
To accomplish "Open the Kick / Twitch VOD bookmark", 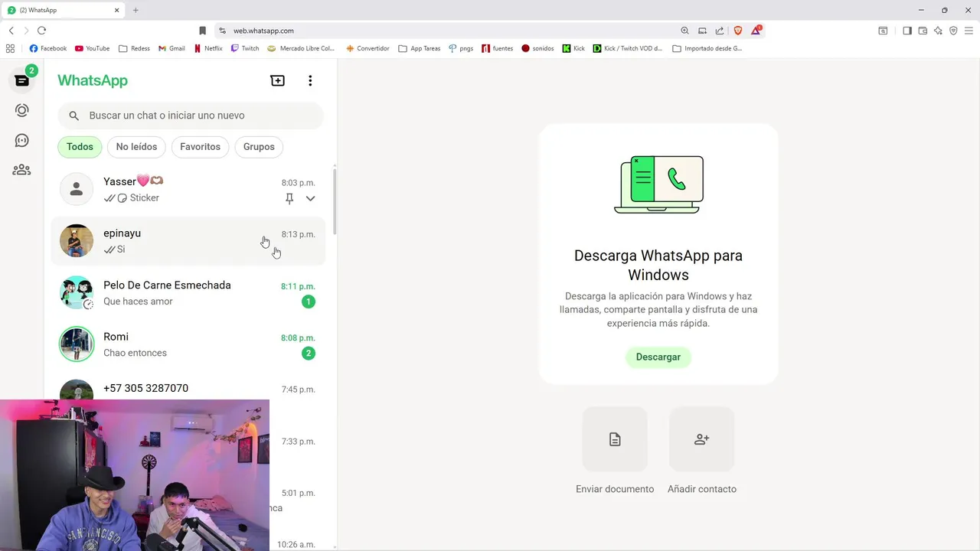I will coord(628,48).
